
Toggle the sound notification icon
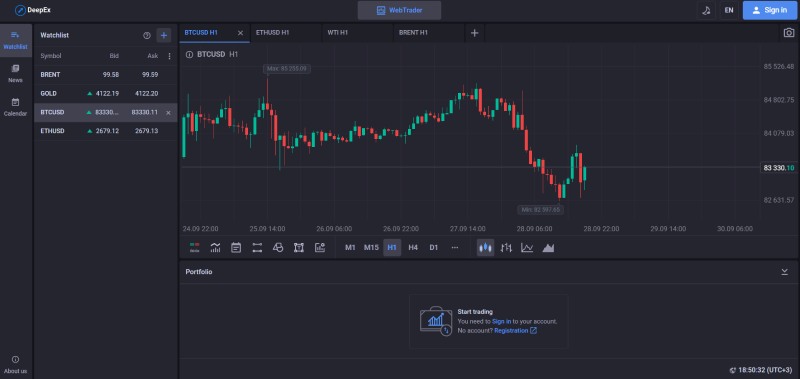pyautogui.click(x=707, y=10)
